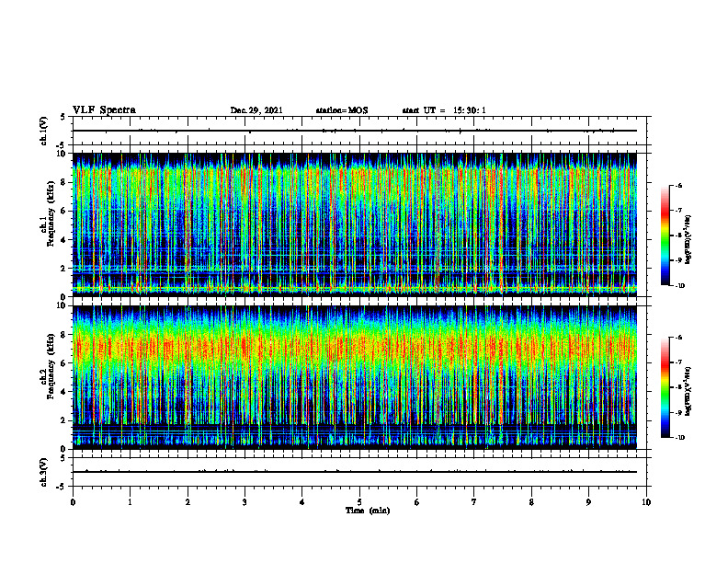The width and height of the screenshot is (728, 563).
Task: Click the "-10" label on ch.1 color bar
Action: click(680, 286)
